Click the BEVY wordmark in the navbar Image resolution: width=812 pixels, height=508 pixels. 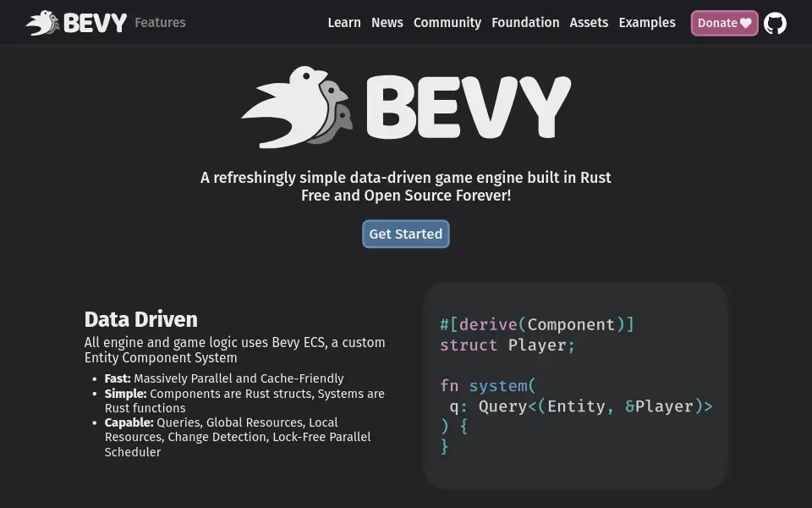click(x=95, y=23)
